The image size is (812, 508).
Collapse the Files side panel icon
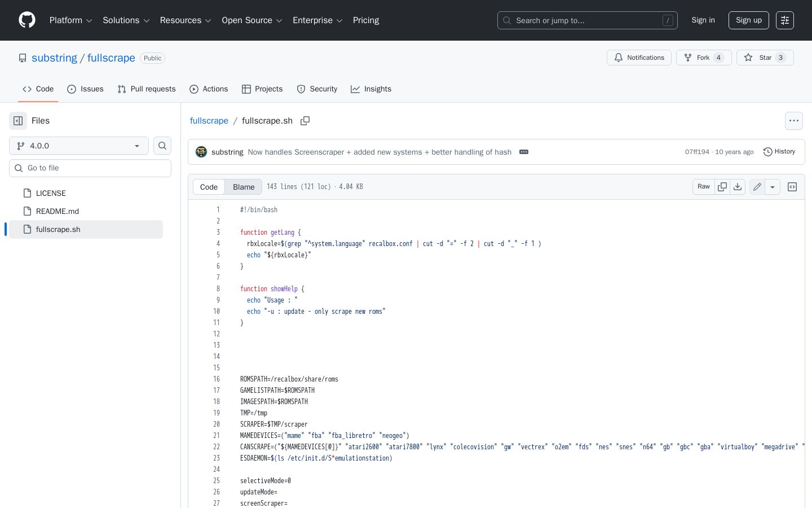[18, 121]
